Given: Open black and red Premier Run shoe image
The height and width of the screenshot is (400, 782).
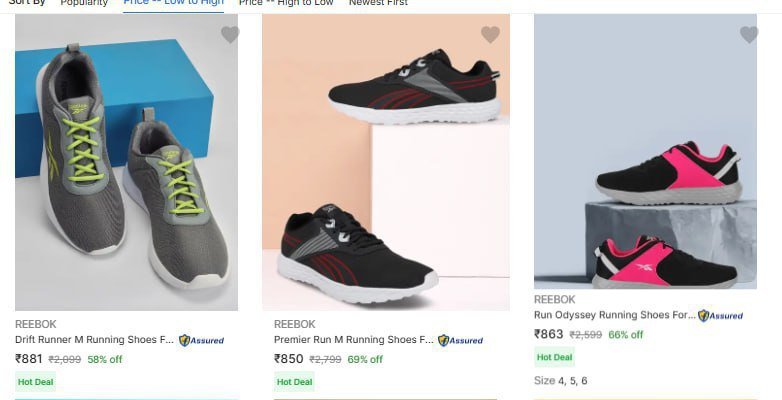Looking at the screenshot, I should pos(386,162).
